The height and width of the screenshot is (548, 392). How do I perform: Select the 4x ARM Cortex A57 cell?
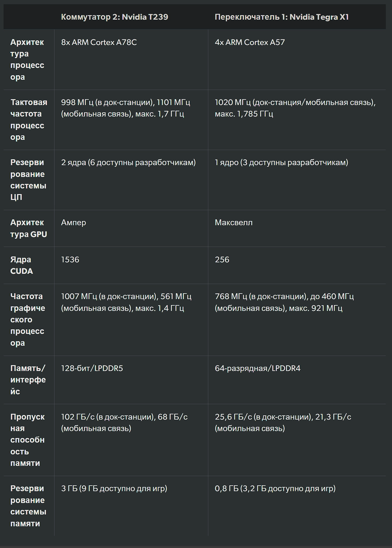250,42
